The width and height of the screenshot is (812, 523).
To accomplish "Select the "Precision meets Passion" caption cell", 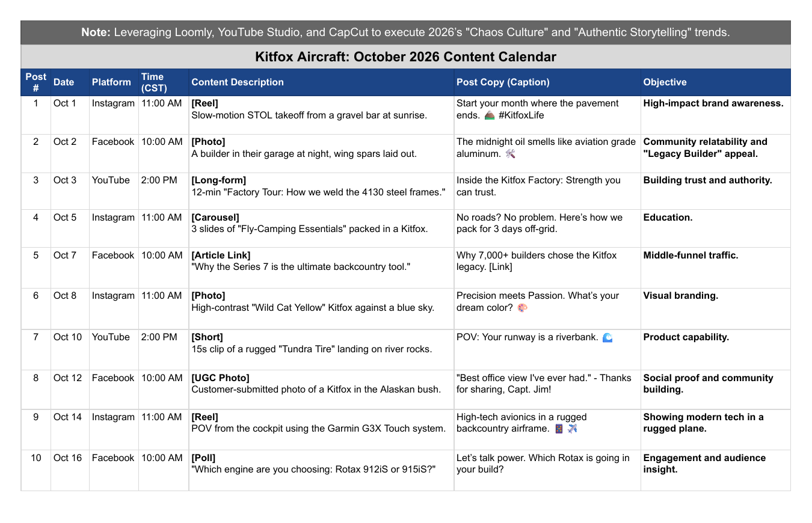I will pyautogui.click(x=547, y=308).
